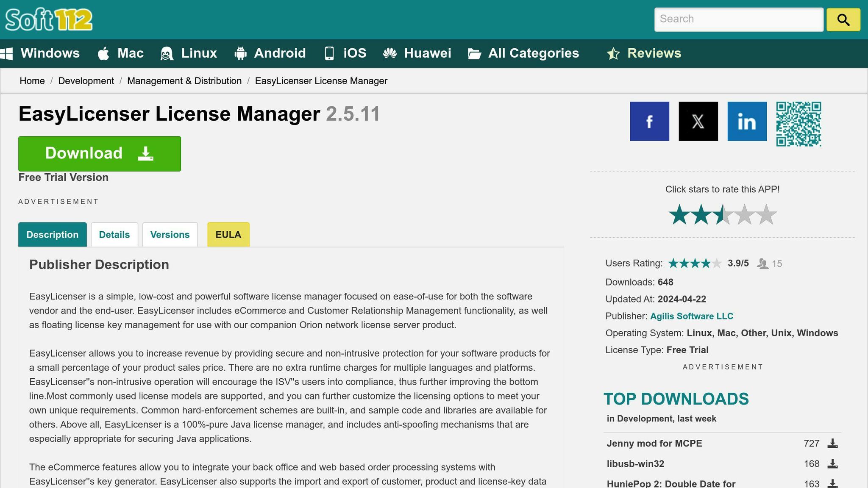This screenshot has height=488, width=868.
Task: Open the Android category
Action: pos(280,53)
